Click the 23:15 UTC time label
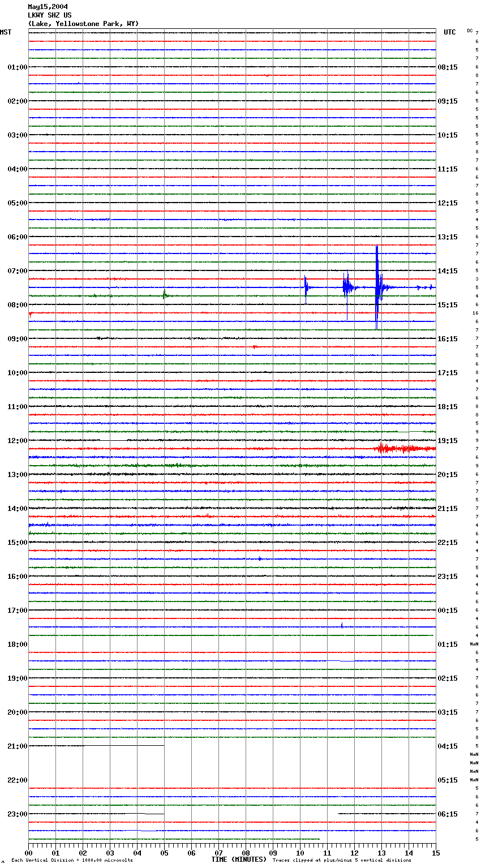This screenshot has width=481, height=868. coord(448,577)
